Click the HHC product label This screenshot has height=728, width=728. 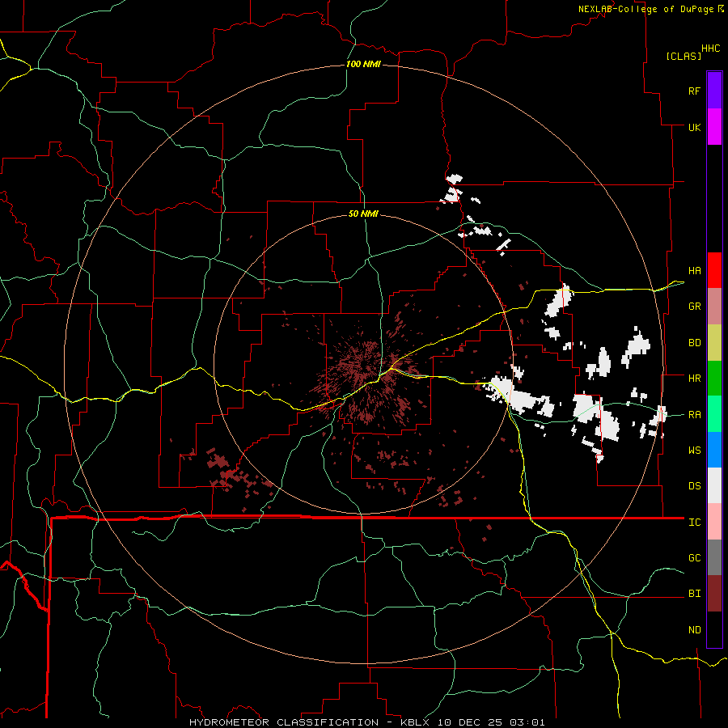710,49
